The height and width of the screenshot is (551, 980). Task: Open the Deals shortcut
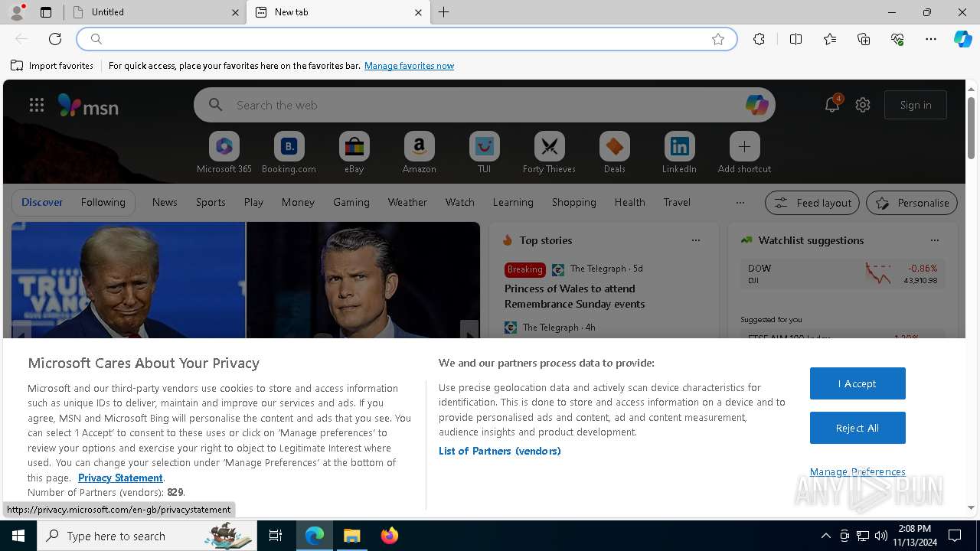click(x=615, y=152)
